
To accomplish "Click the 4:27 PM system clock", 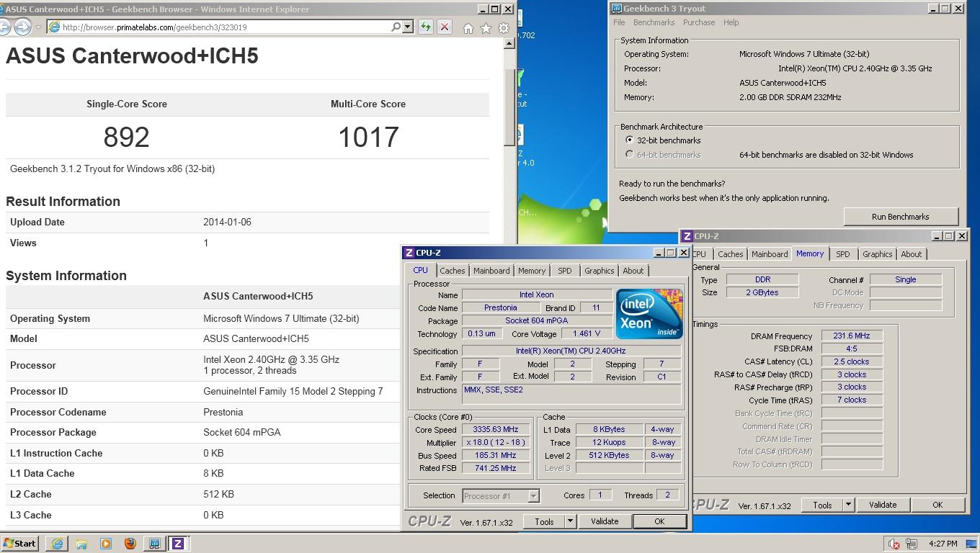I will click(x=943, y=544).
